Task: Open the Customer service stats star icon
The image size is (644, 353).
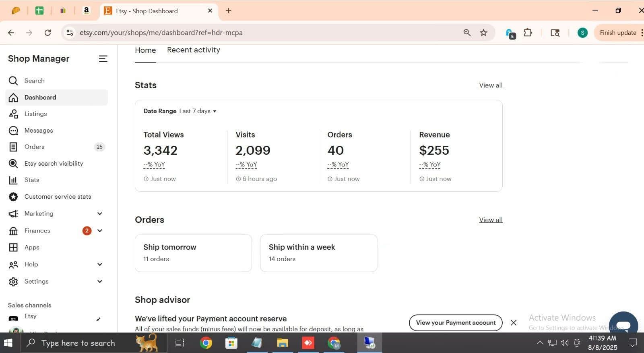Action: click(x=13, y=197)
